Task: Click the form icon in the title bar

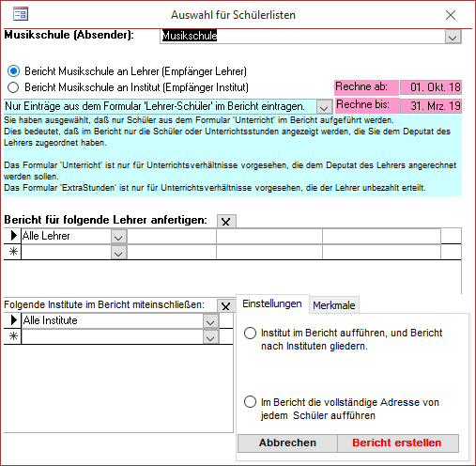Action: 21,14
